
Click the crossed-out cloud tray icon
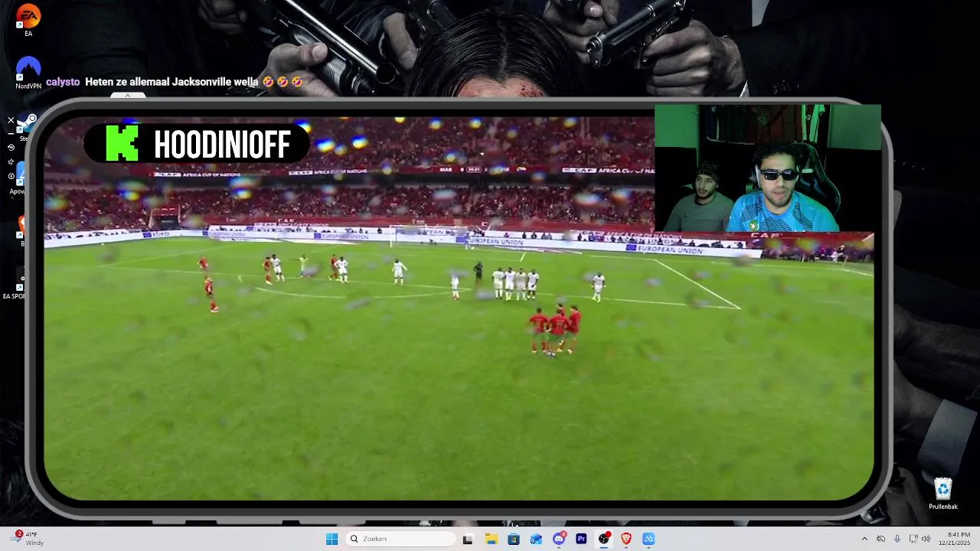[880, 540]
